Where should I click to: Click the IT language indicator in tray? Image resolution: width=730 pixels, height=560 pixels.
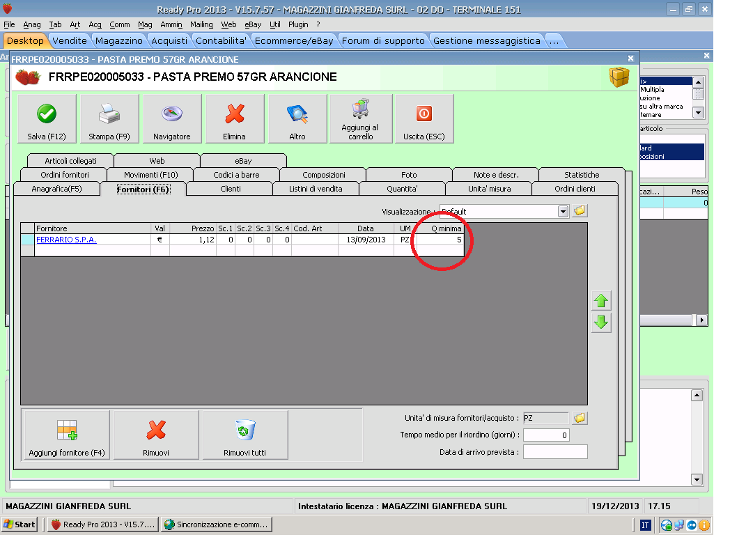tap(645, 525)
